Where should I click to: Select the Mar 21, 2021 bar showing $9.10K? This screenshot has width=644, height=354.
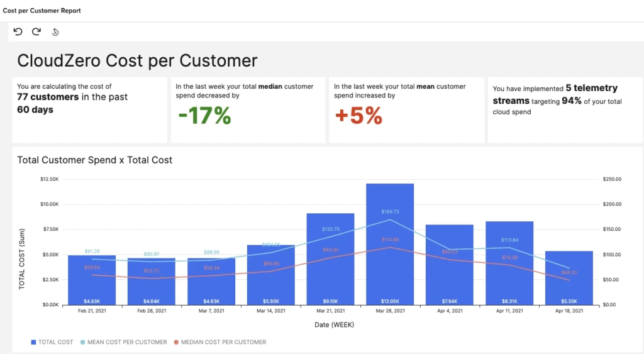330,264
